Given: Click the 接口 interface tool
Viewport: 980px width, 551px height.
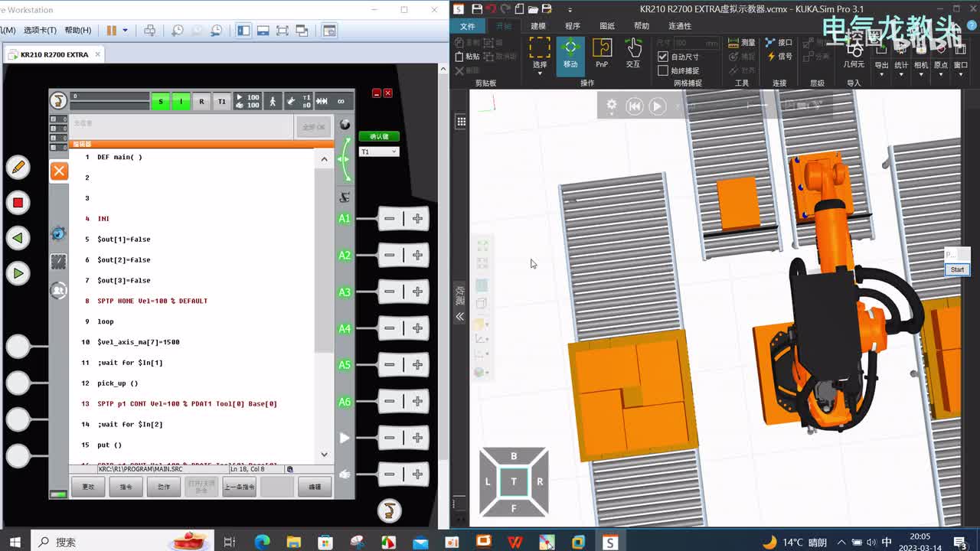Looking at the screenshot, I should click(779, 43).
